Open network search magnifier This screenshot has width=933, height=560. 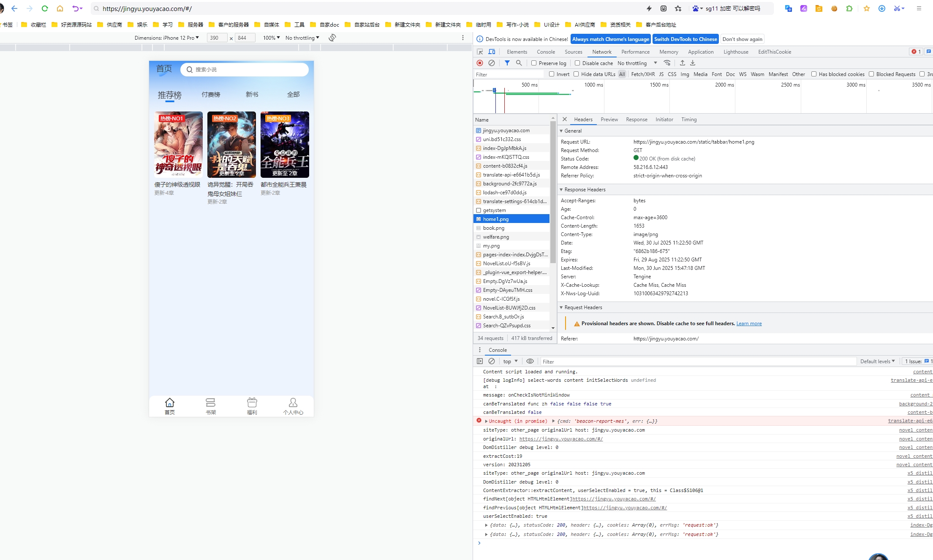[x=519, y=63]
